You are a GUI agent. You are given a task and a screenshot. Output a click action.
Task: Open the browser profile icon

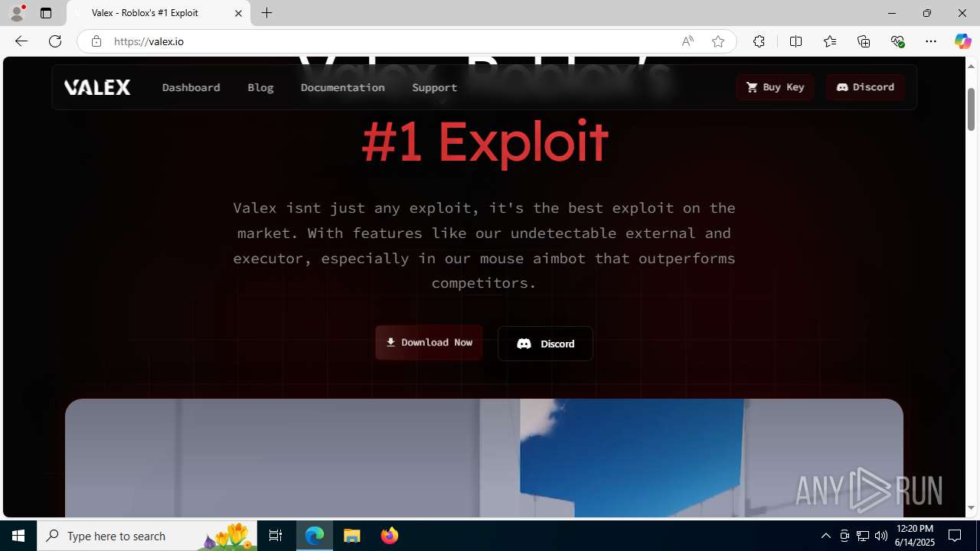coord(17,13)
